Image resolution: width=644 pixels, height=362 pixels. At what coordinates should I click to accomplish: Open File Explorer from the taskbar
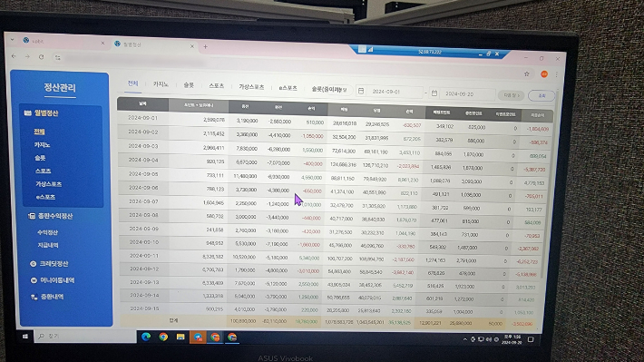pyautogui.click(x=181, y=337)
